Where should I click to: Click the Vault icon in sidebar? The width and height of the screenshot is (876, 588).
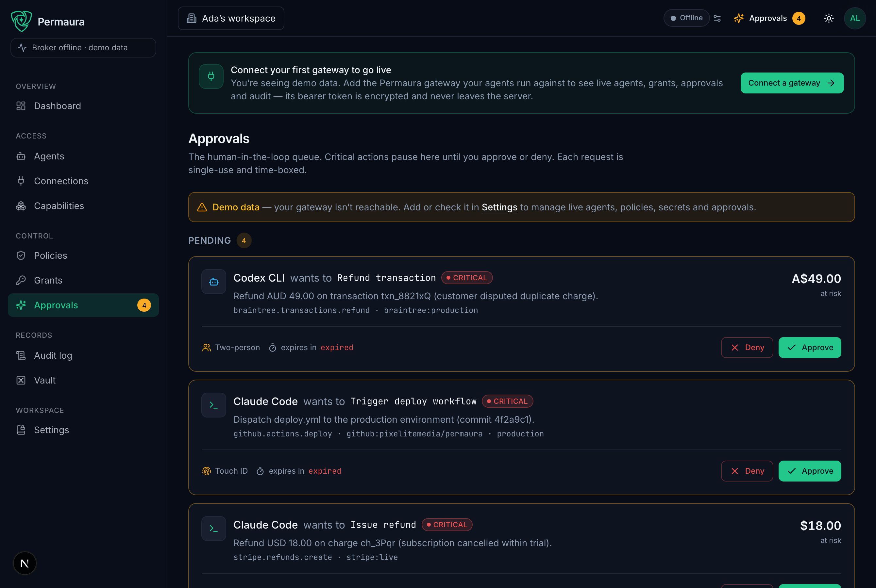(x=21, y=380)
